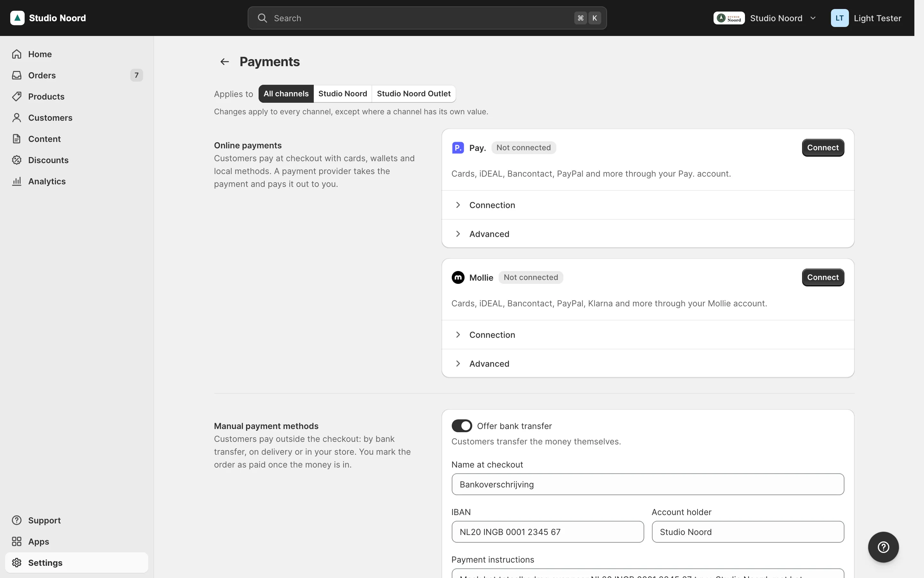The width and height of the screenshot is (924, 578).
Task: Open the Analytics chart icon
Action: [16, 181]
